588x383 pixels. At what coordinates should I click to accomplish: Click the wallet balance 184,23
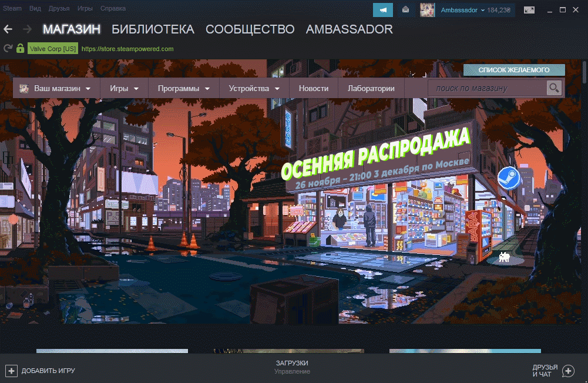(499, 10)
